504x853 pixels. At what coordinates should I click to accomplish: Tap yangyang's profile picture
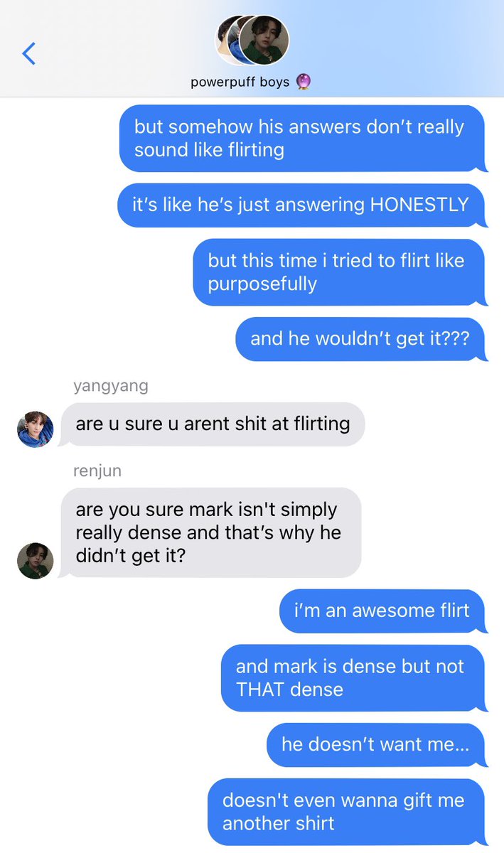tap(36, 429)
